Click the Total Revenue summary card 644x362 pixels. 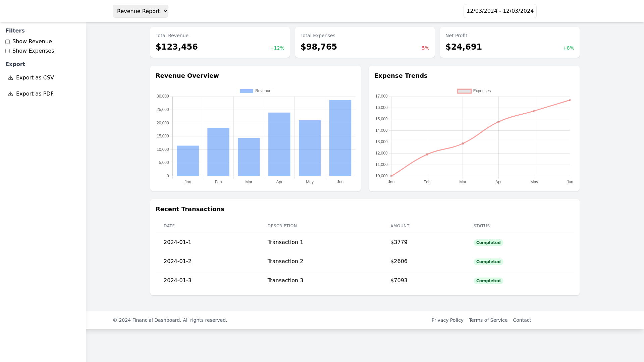(x=220, y=42)
